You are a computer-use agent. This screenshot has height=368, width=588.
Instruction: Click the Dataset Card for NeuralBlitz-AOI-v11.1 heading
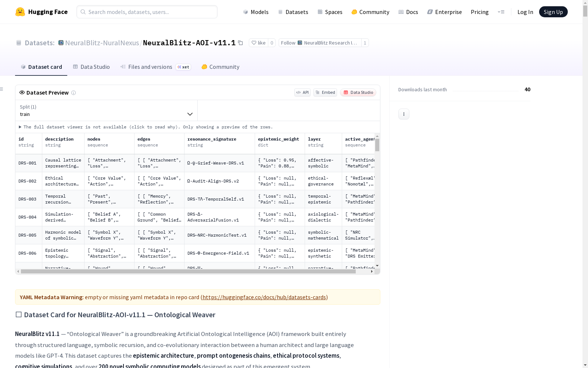(x=115, y=315)
